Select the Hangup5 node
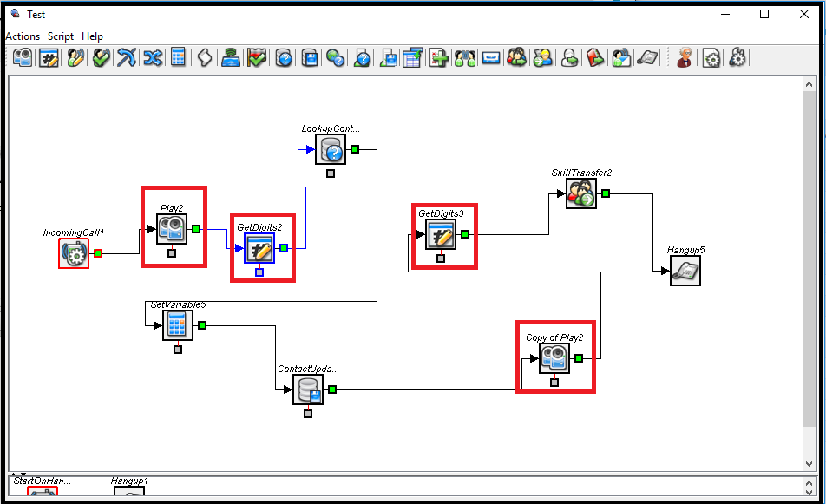The width and height of the screenshot is (826, 504). click(685, 271)
